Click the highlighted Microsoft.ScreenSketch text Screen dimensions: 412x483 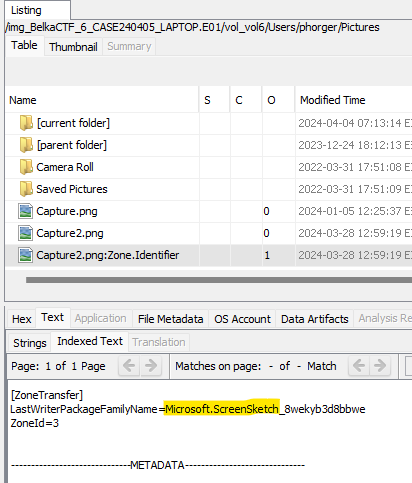coord(222,409)
